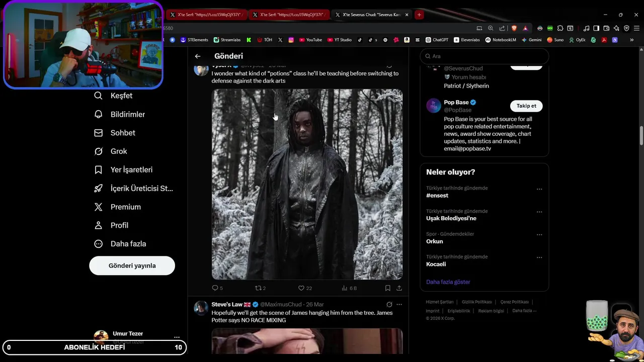Open Instagram bookmark icon
This screenshot has height=362, width=644.
[x=291, y=40]
